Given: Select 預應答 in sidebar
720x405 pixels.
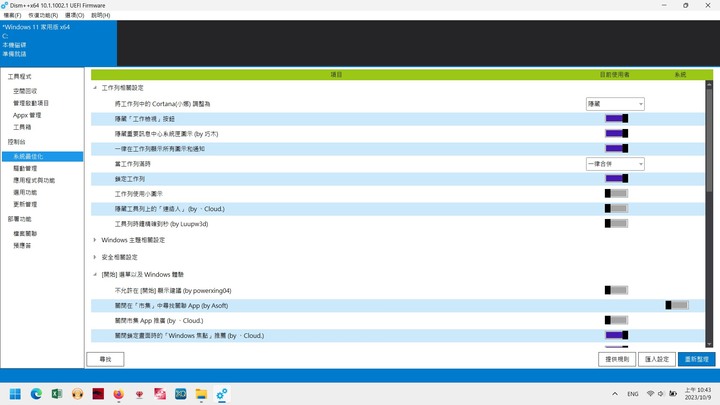Looking at the screenshot, I should (22, 245).
